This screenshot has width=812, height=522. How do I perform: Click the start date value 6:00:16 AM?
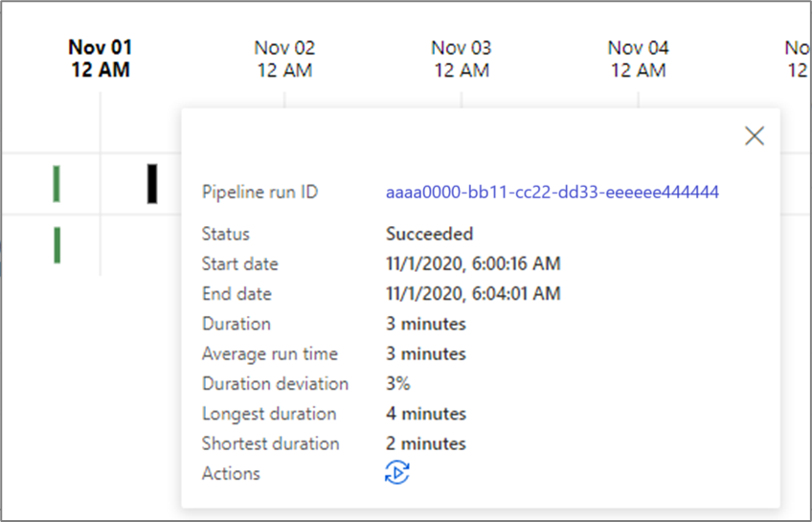tap(473, 263)
